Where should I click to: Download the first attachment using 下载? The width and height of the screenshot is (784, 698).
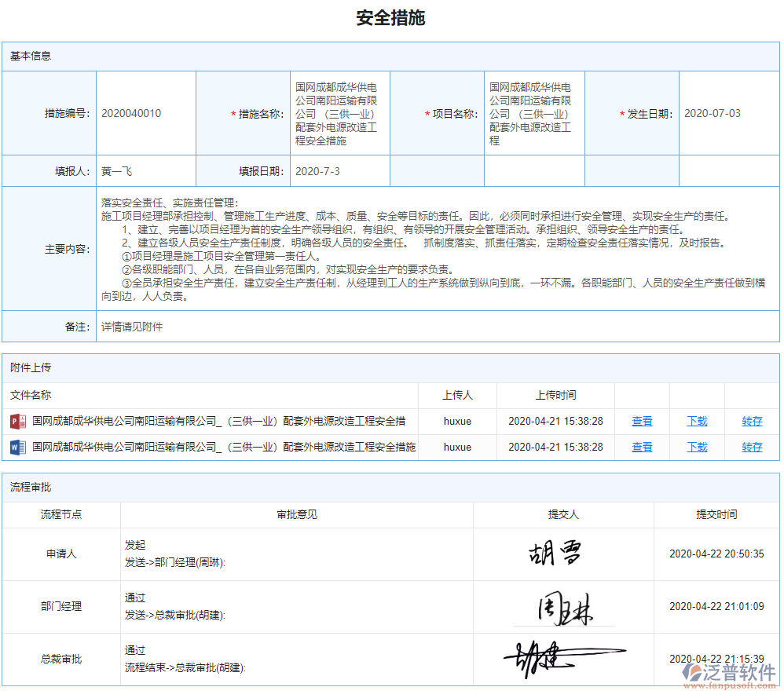(696, 421)
